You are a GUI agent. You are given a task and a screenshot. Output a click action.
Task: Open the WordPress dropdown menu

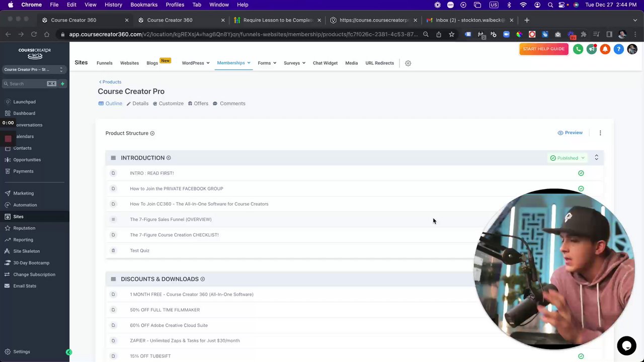coord(196,63)
